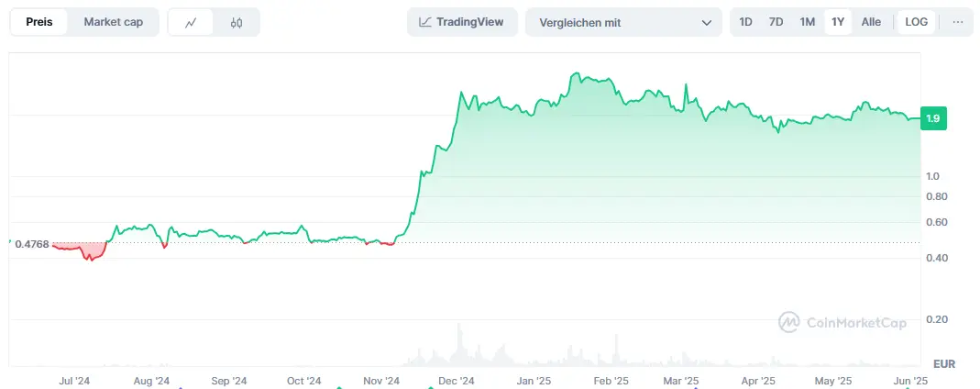The height and width of the screenshot is (389, 980).
Task: Click the green 1.9 current price label
Action: coord(933,118)
